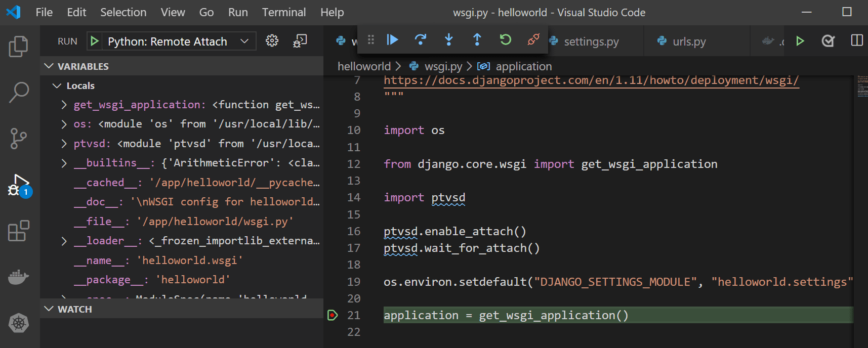Expand the ptvsd module variable
This screenshot has height=348, width=868.
(64, 144)
